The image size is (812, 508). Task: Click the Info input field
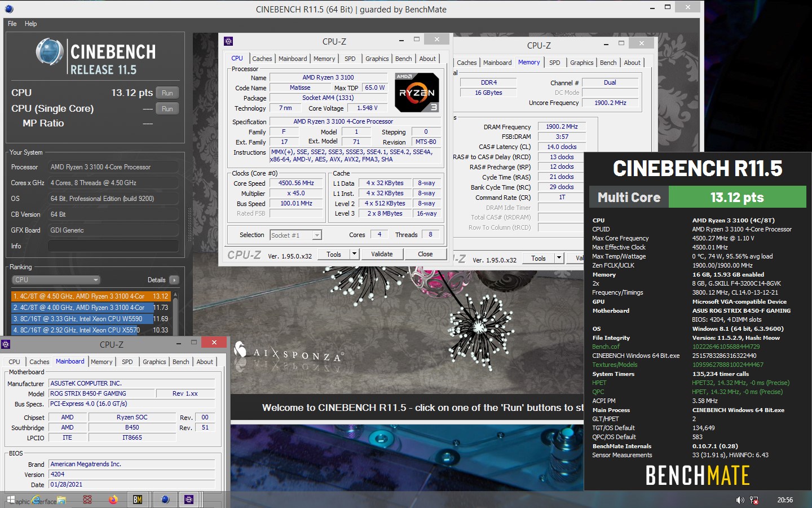point(113,246)
